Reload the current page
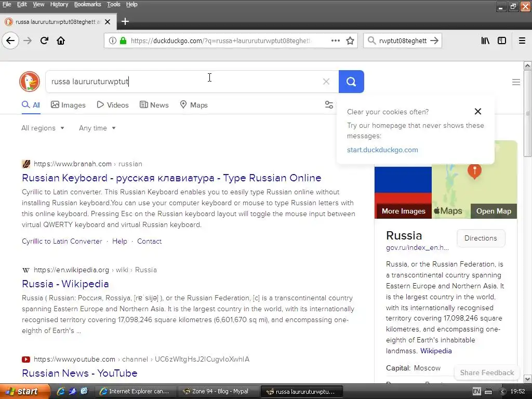Screen dimensions: 532x399 (x=44, y=41)
